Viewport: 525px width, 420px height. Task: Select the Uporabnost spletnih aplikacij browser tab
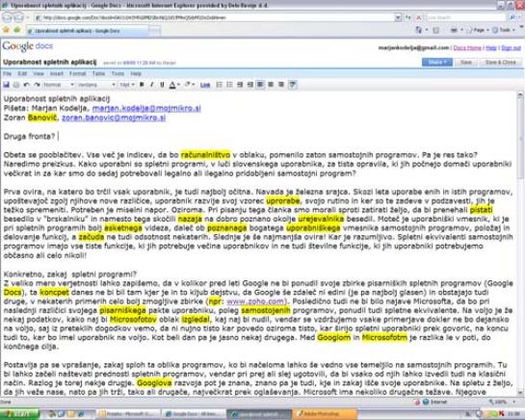tap(87, 31)
